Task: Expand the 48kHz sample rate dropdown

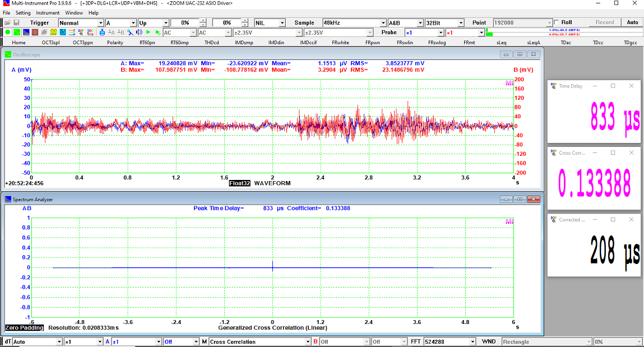Action: click(382, 23)
